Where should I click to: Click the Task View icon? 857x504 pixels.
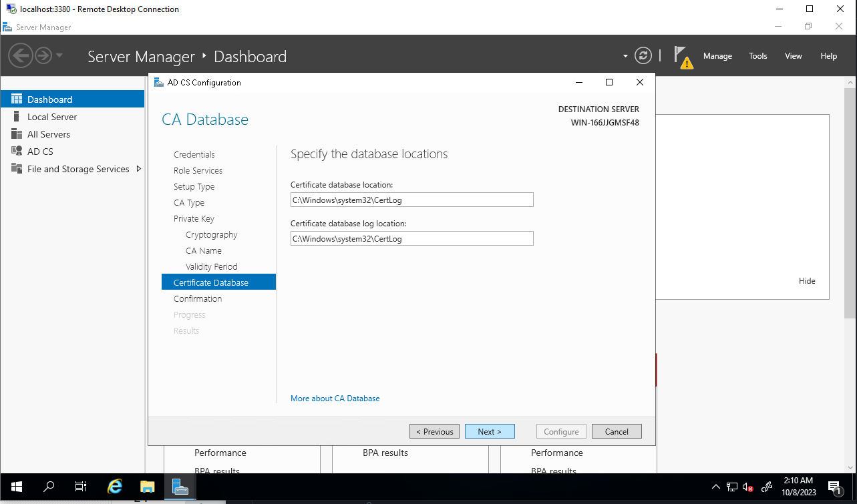tap(81, 487)
